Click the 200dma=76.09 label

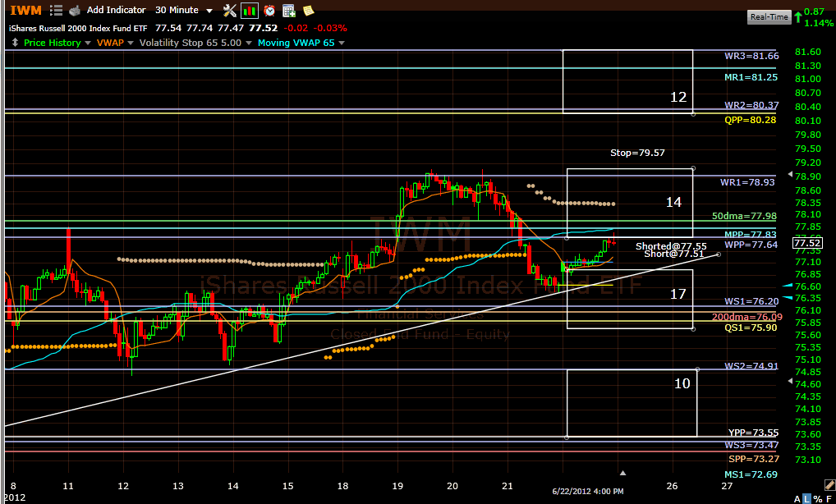[x=747, y=317]
